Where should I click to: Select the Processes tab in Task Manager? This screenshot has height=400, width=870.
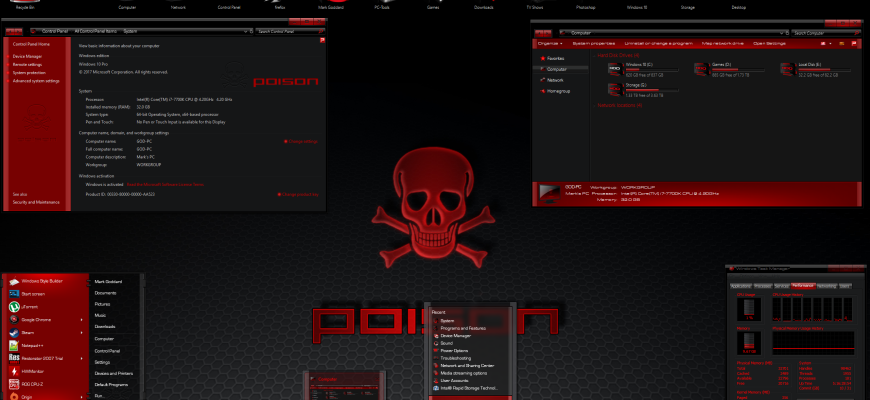point(762,286)
